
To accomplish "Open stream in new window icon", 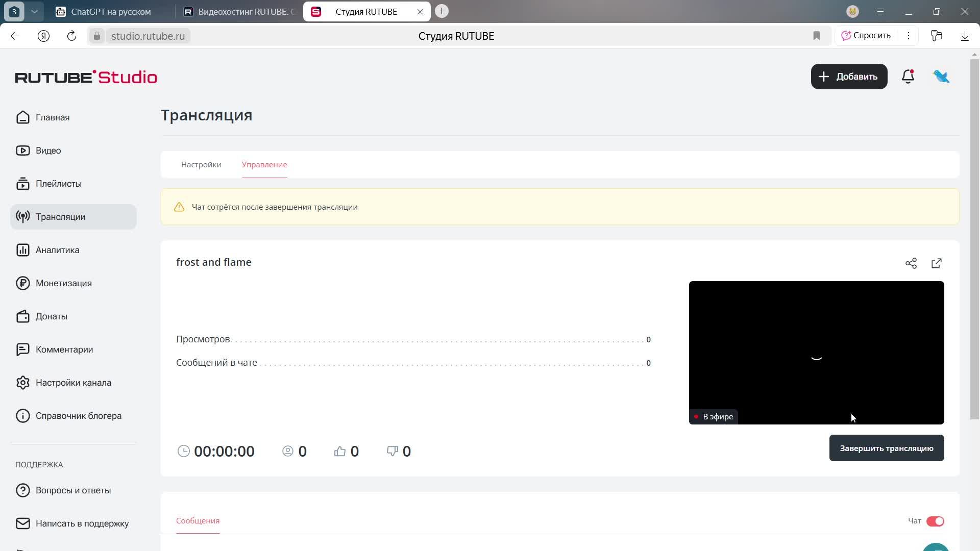I will tap(937, 263).
